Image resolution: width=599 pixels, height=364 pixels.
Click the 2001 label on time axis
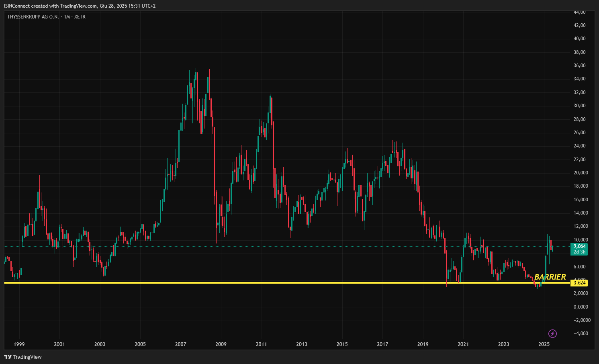click(59, 344)
